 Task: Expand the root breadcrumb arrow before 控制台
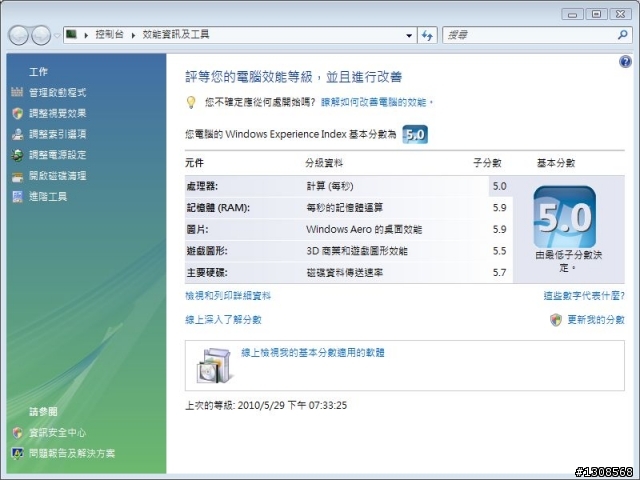click(86, 36)
